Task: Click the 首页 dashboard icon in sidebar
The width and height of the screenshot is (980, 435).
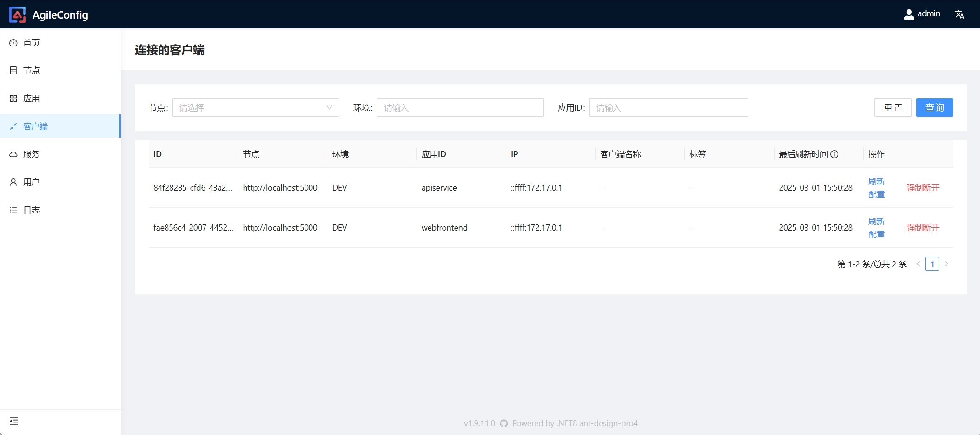Action: click(13, 43)
